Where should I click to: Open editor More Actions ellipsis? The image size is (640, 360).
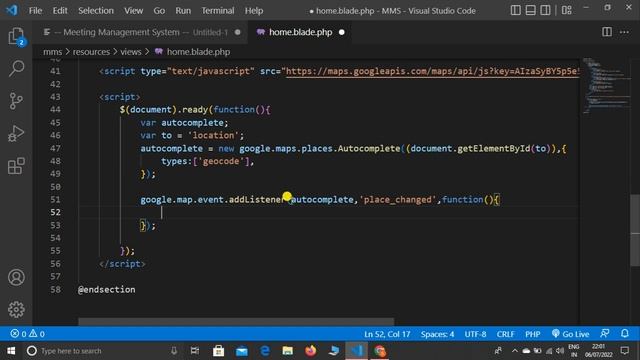[x=624, y=32]
